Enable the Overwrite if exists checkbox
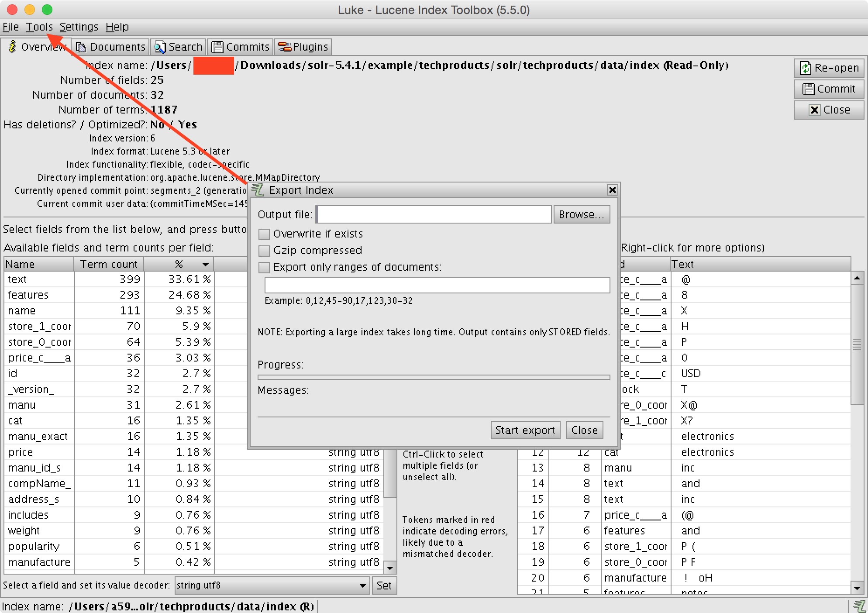868x613 pixels. coord(264,234)
